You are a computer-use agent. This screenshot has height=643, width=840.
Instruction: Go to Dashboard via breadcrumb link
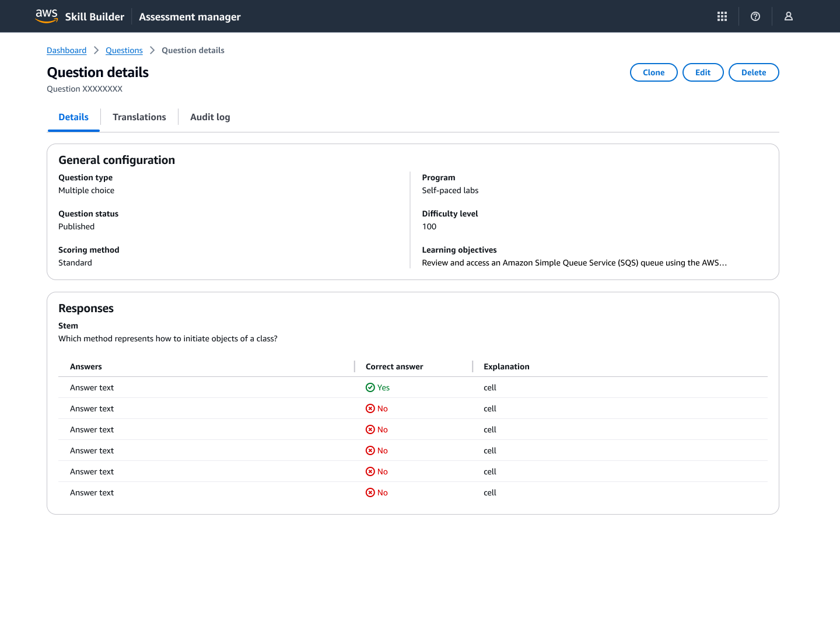click(66, 50)
